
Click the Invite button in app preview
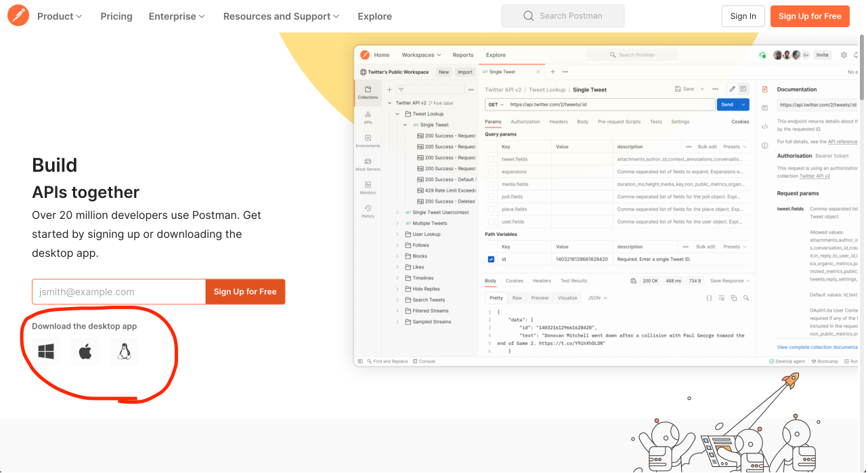tap(822, 55)
